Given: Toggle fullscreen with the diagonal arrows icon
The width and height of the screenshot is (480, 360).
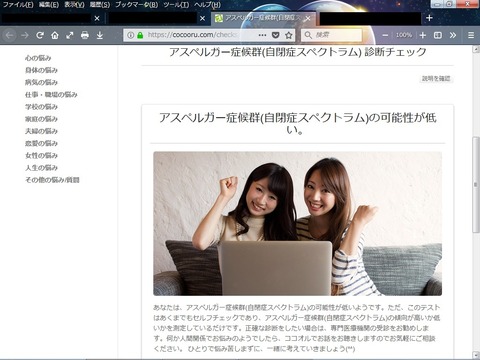Looking at the screenshot, I should 70,35.
